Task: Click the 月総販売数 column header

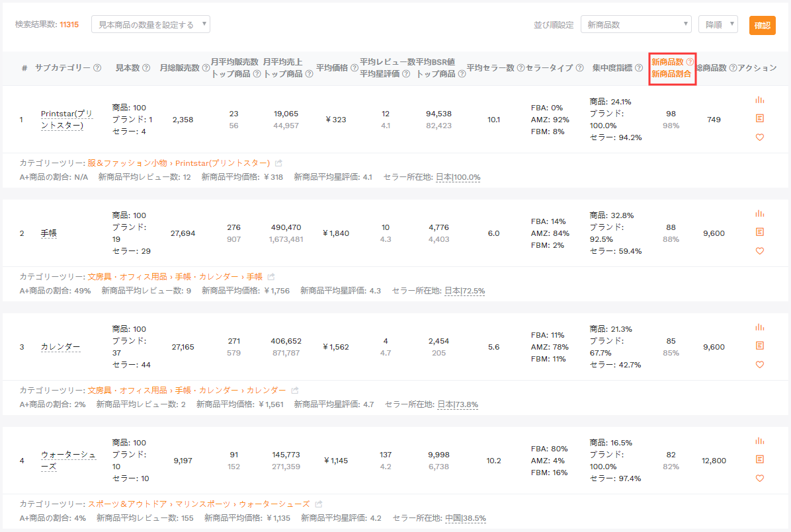Action: (180, 67)
